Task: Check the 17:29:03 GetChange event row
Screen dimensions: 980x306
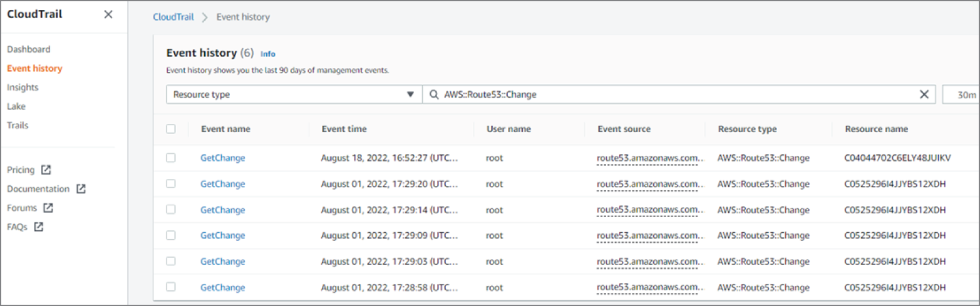Action: 171,261
